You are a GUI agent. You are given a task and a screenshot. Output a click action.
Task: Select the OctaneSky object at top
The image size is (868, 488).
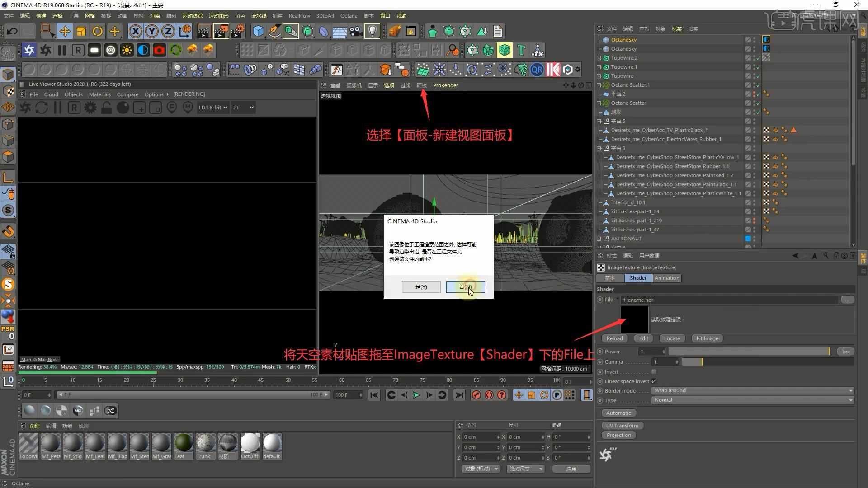tap(623, 40)
